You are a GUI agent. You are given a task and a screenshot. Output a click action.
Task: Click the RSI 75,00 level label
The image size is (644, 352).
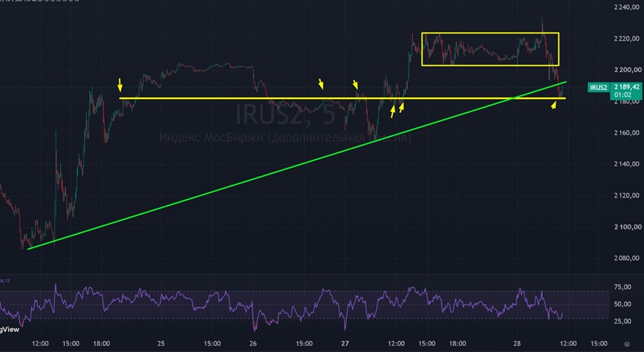tap(623, 287)
